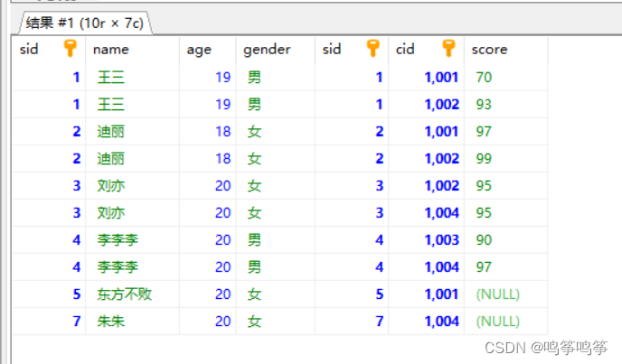
Task: Click the key icon in first sid column header
Action: (x=71, y=50)
